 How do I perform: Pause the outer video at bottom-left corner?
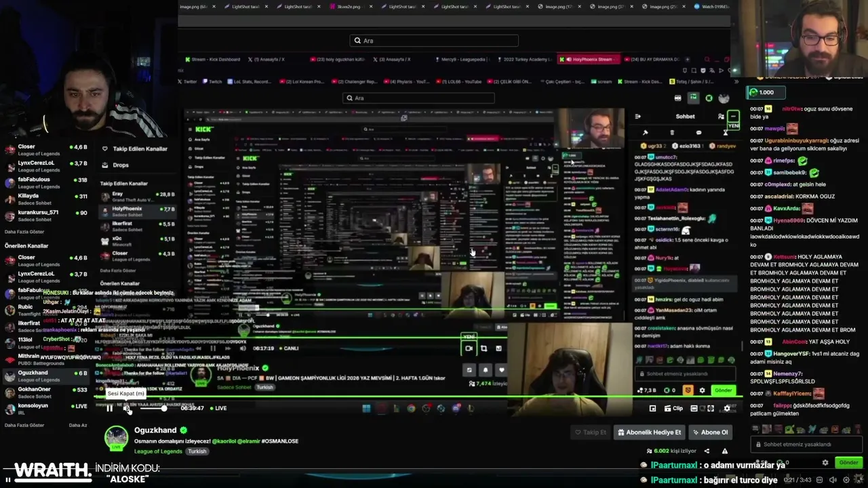click(x=8, y=480)
